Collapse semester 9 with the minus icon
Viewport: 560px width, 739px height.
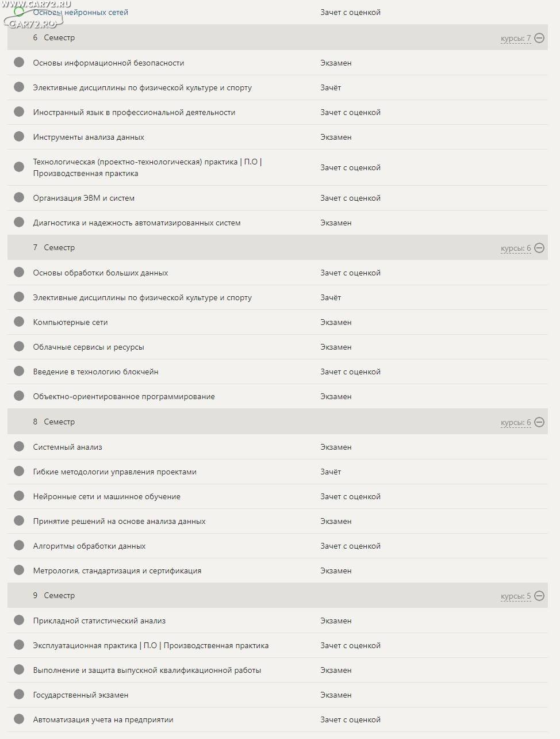tap(539, 596)
